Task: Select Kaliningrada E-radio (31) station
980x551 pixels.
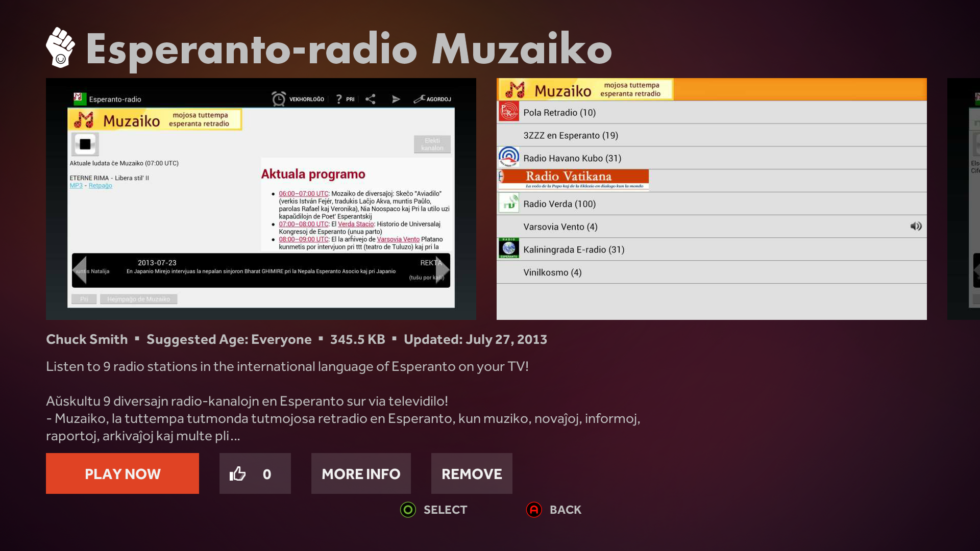Action: (x=712, y=249)
